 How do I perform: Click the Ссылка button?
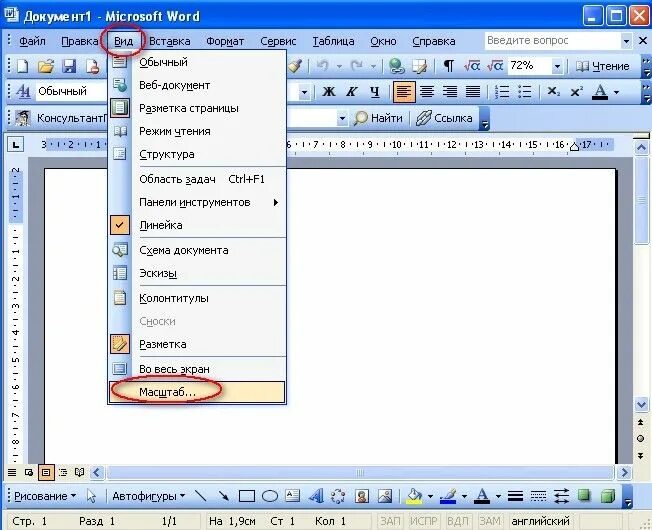click(x=444, y=118)
